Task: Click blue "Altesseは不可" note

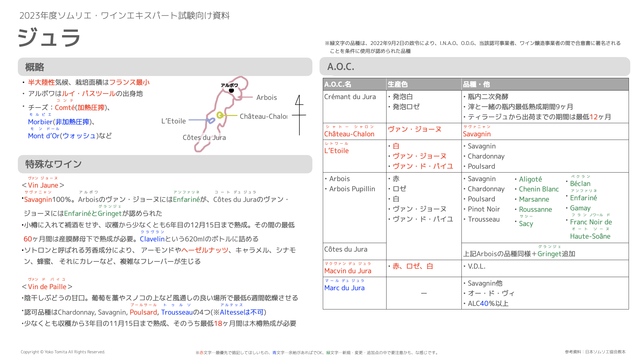Action: (242, 312)
